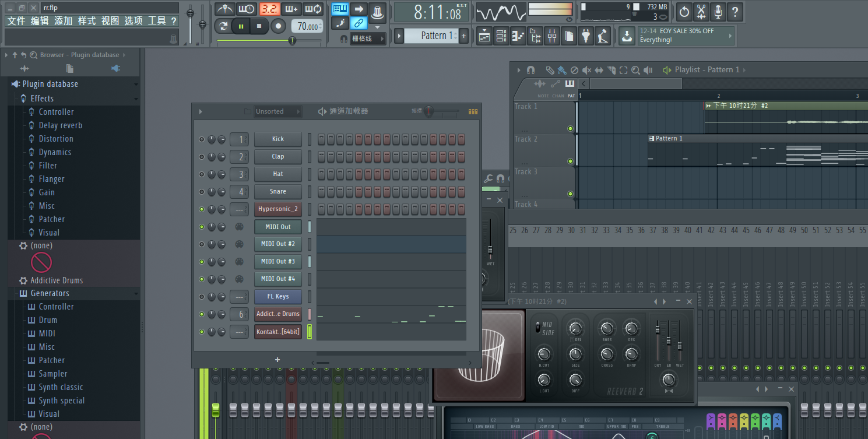Open the help question mark toolbar icon
This screenshot has width=868, height=439.
pyautogui.click(x=735, y=11)
